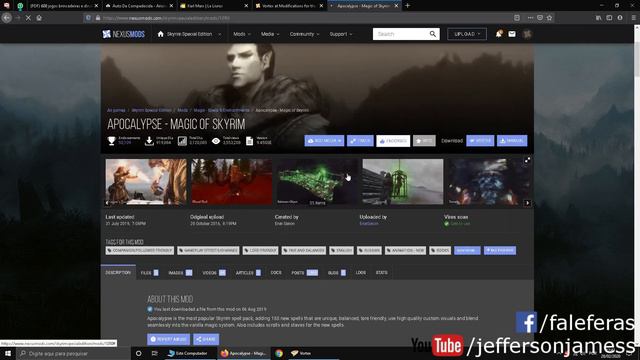Switch to the Vortex at Modifications tab
Viewport: 640px width, 360px height.
click(289, 6)
